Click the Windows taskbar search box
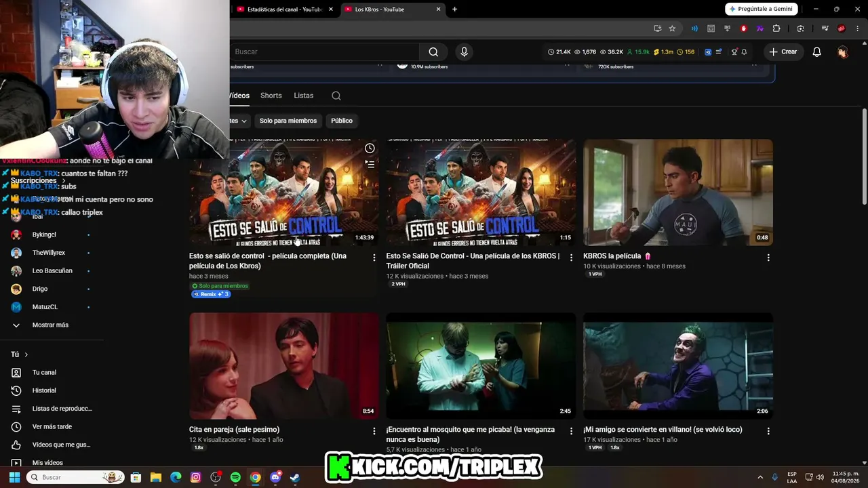Image resolution: width=868 pixels, height=488 pixels. (x=75, y=477)
